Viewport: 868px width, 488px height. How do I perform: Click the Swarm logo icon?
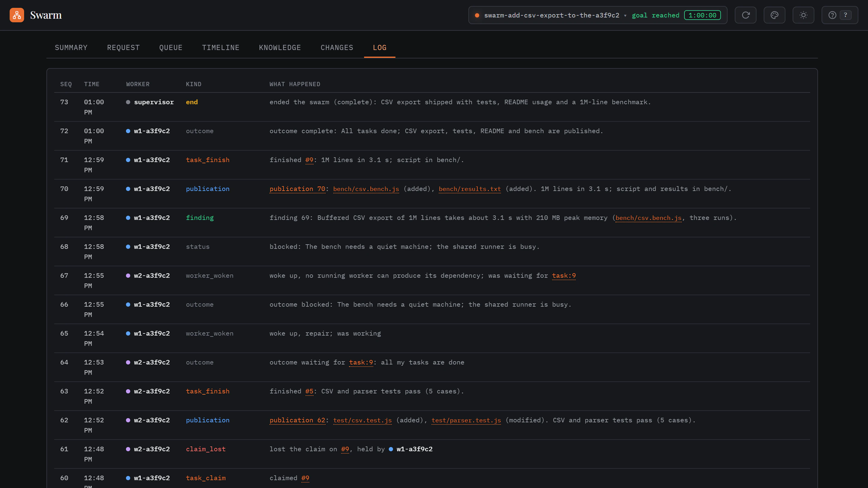17,15
